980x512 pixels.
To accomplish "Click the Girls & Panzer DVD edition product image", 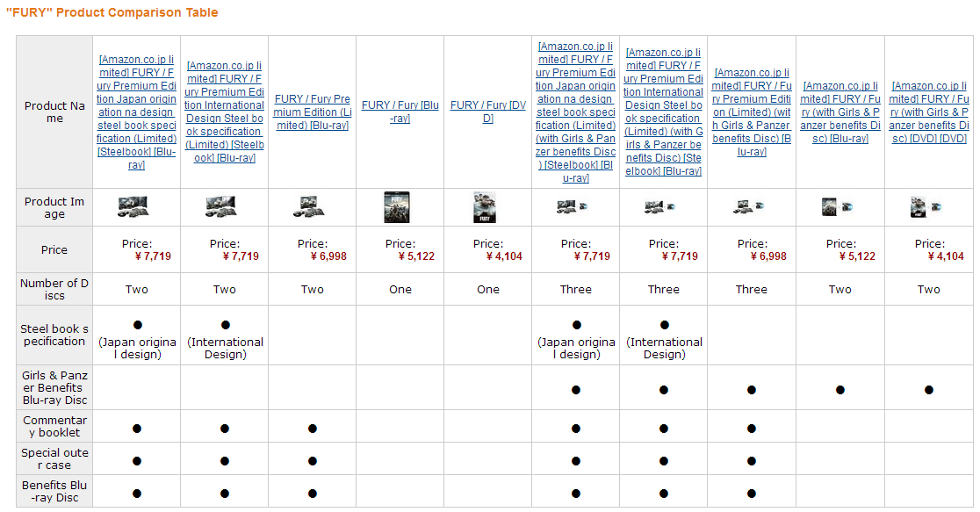I will tap(926, 207).
